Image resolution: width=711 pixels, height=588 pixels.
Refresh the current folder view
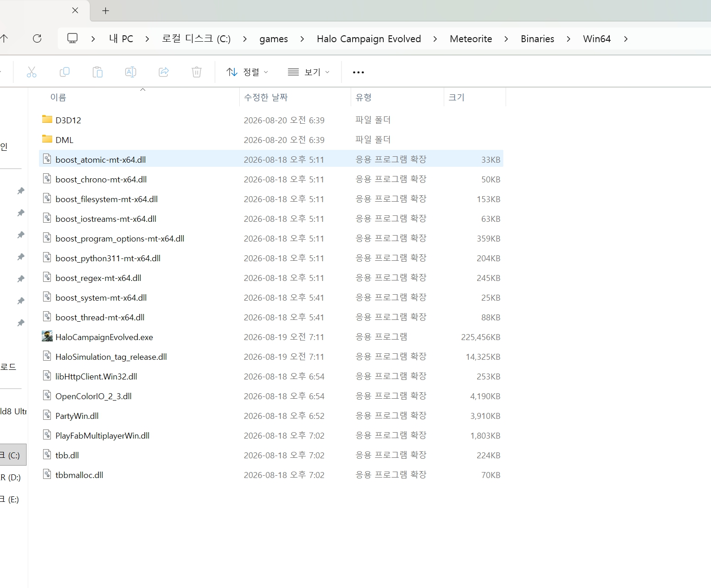tap(37, 38)
